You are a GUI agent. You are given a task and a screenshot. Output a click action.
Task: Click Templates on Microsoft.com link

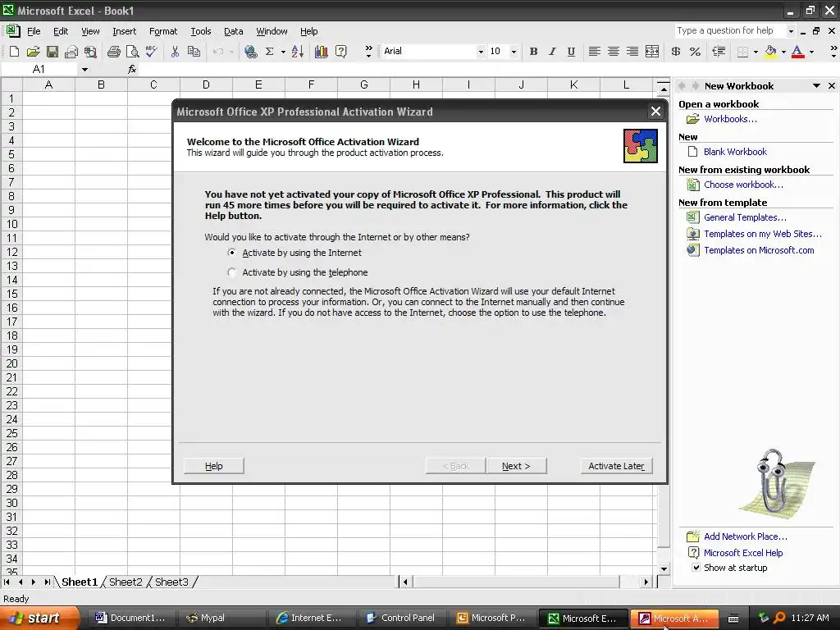(x=759, y=250)
